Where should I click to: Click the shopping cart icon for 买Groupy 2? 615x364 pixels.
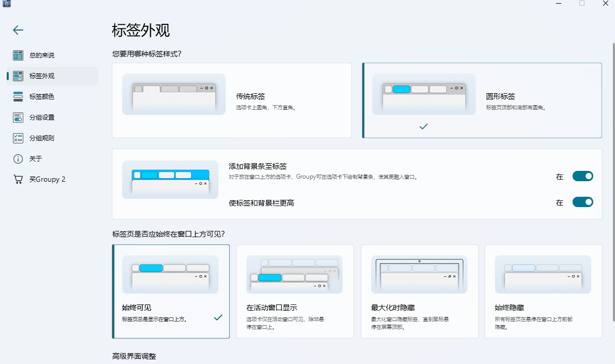point(18,180)
